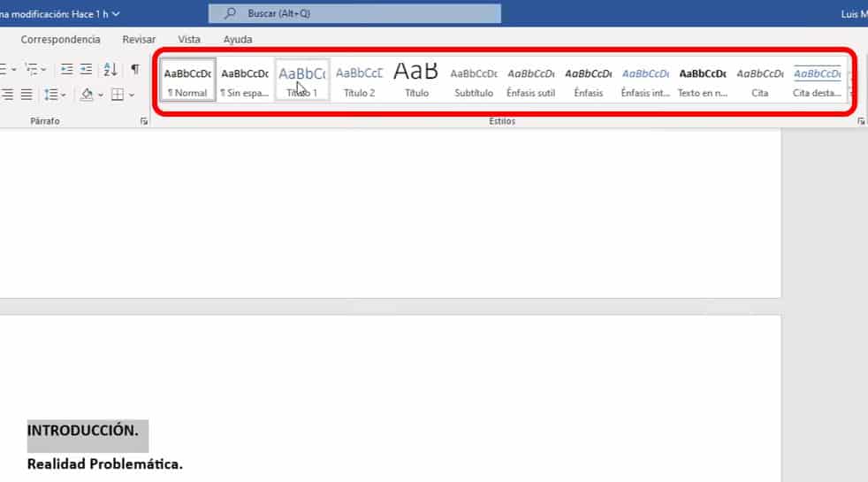Select the Cita style
This screenshot has height=482, width=868.
coord(759,80)
